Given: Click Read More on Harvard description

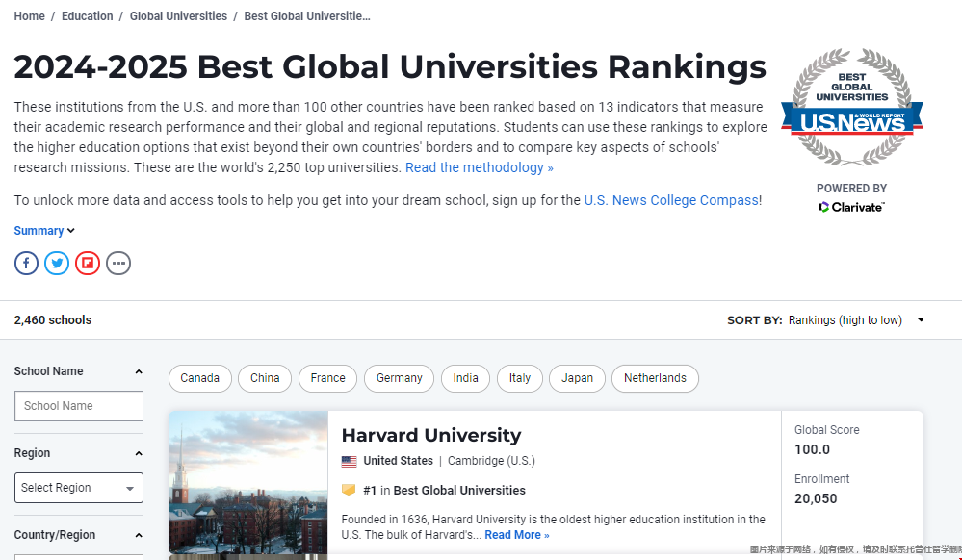Looking at the screenshot, I should (517, 535).
